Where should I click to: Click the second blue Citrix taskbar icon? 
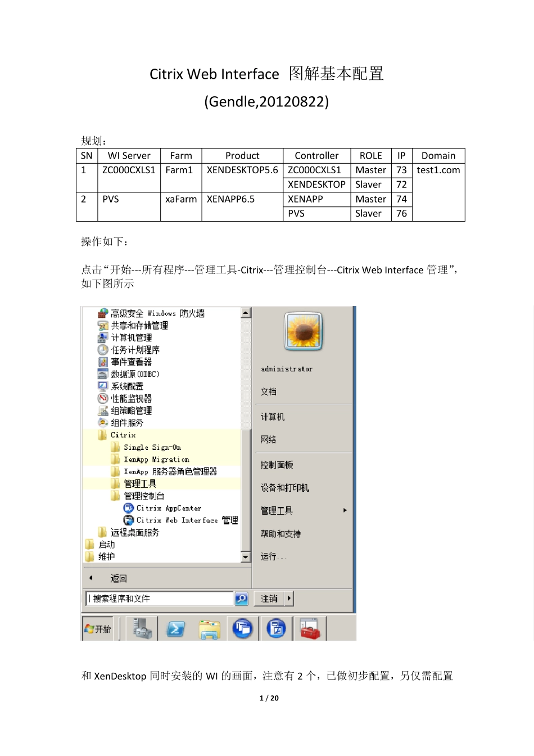pos(276,628)
